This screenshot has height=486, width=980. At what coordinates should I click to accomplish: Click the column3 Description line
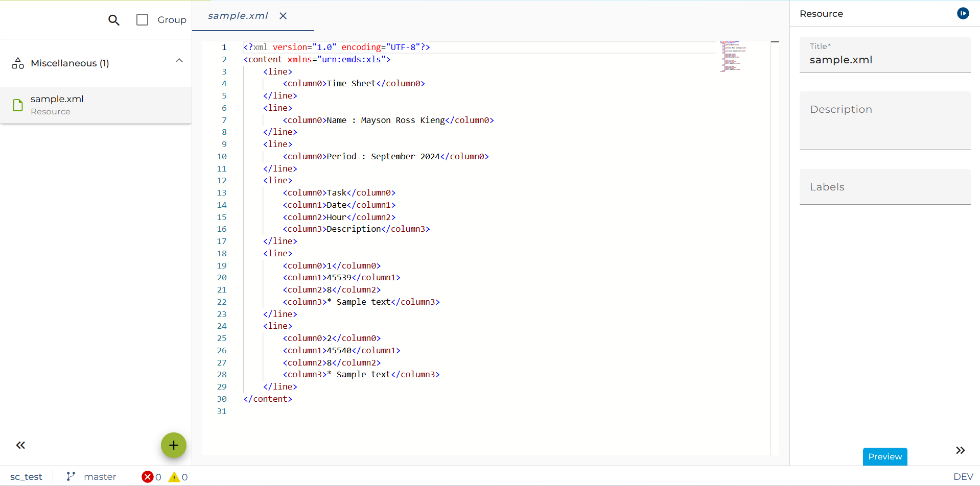[356, 229]
